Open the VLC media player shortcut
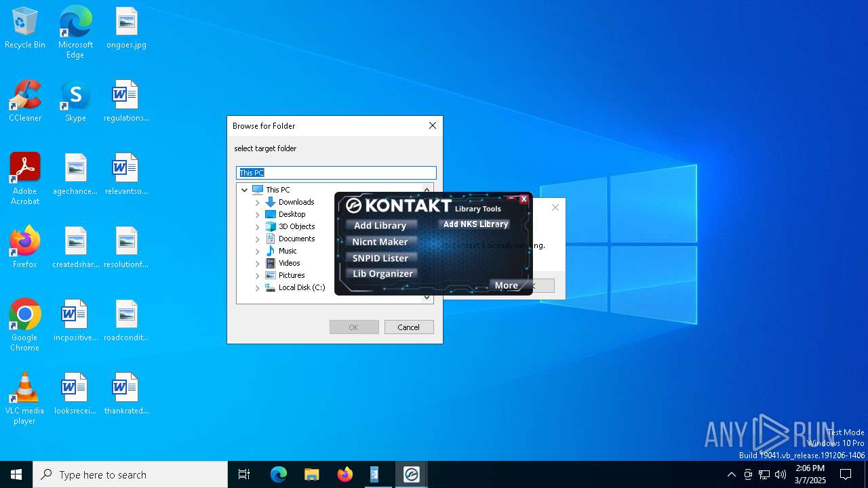The height and width of the screenshot is (488, 868). click(x=25, y=399)
